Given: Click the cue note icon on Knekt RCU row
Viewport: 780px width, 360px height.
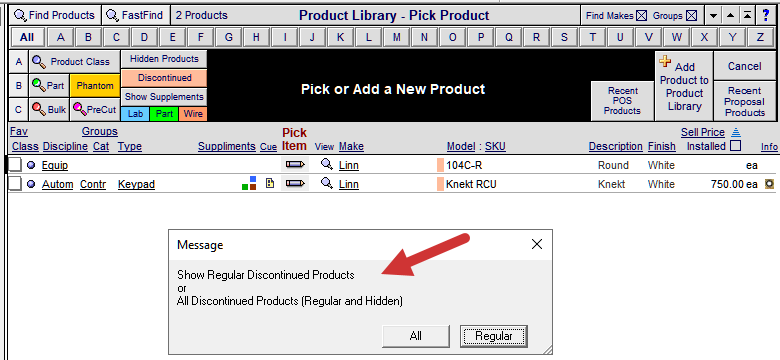Looking at the screenshot, I should 270,183.
